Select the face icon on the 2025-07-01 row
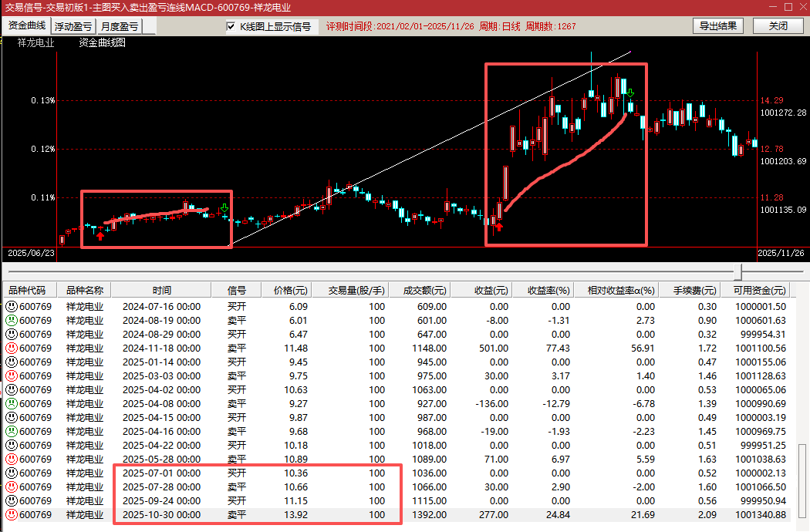The height and width of the screenshot is (532, 810). [12, 473]
